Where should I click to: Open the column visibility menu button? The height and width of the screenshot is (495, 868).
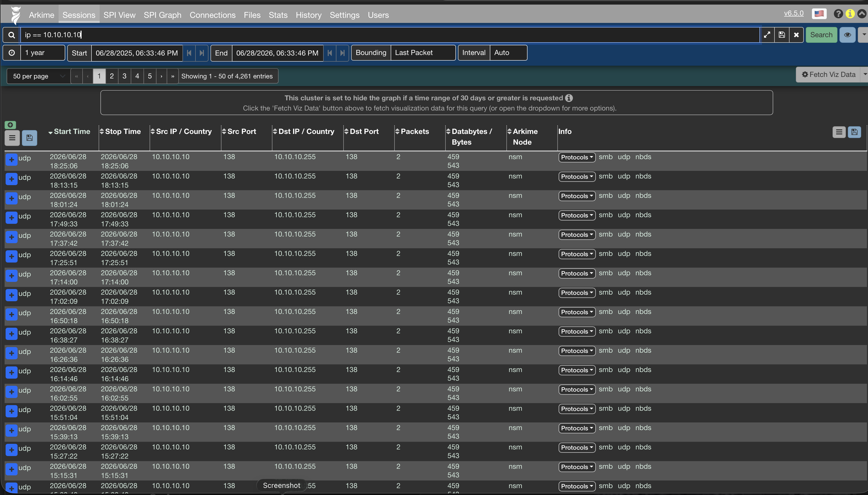[12, 138]
